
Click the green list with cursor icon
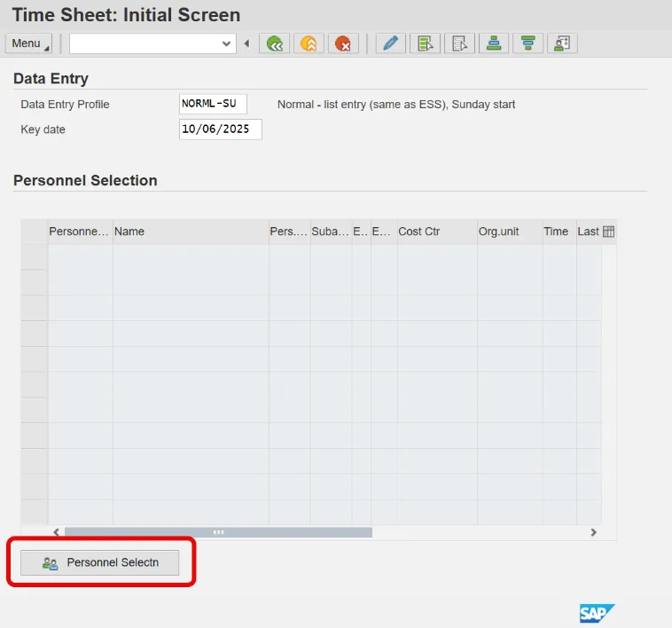coord(426,43)
